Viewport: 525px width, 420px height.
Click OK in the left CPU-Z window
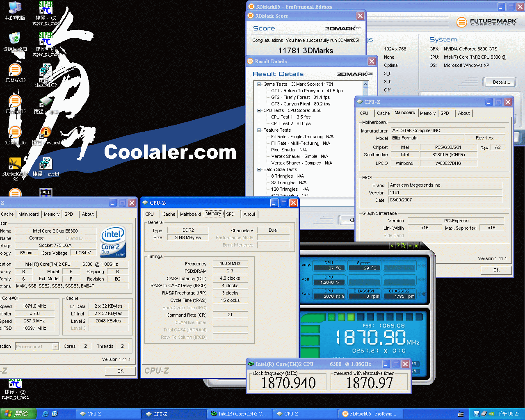[x=120, y=371]
